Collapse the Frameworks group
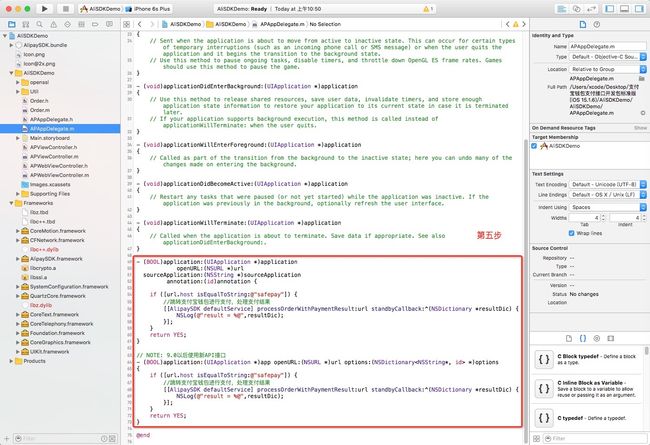 11,203
